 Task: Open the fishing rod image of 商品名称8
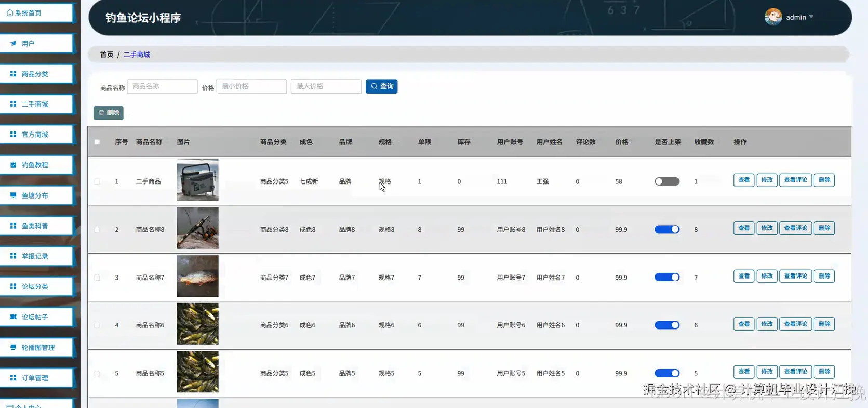(198, 228)
